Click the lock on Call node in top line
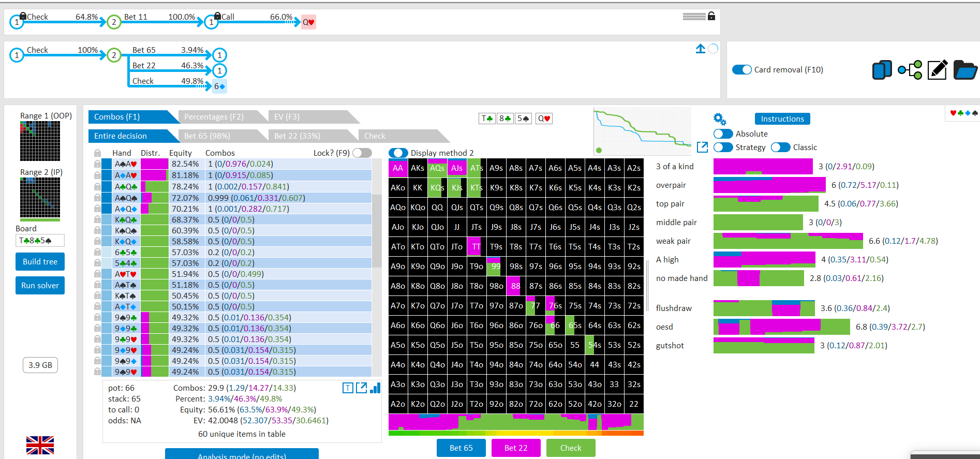The width and height of the screenshot is (980, 459). pos(217,16)
